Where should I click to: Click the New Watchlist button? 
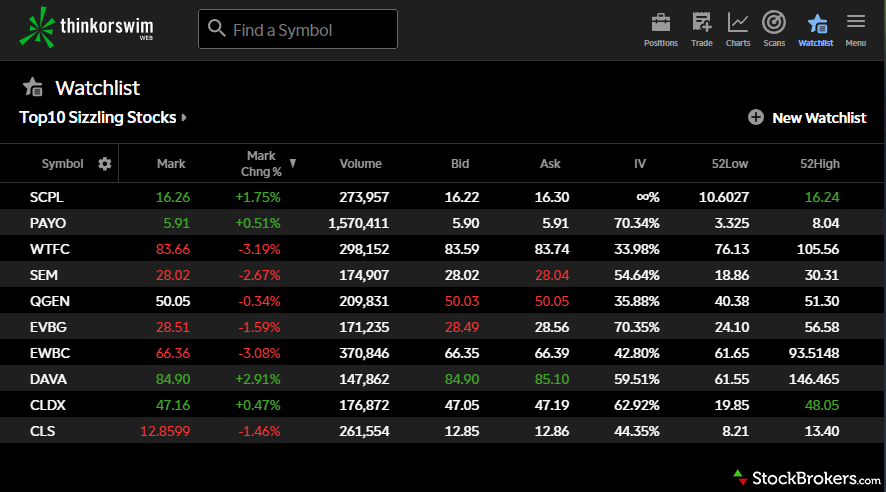pos(818,118)
